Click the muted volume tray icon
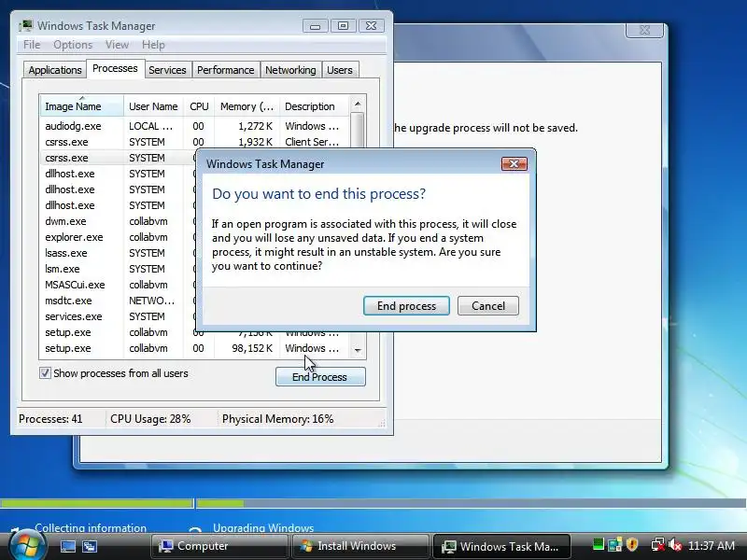The width and height of the screenshot is (747, 560). pyautogui.click(x=675, y=545)
